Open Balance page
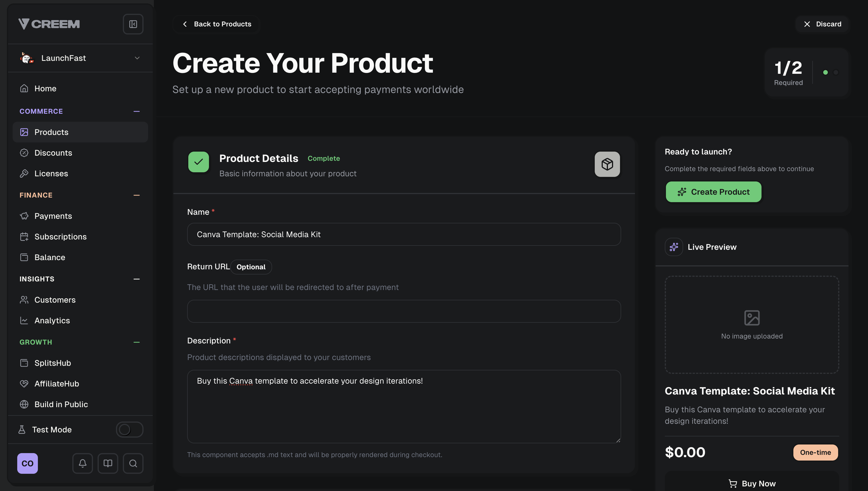 pyautogui.click(x=80, y=257)
